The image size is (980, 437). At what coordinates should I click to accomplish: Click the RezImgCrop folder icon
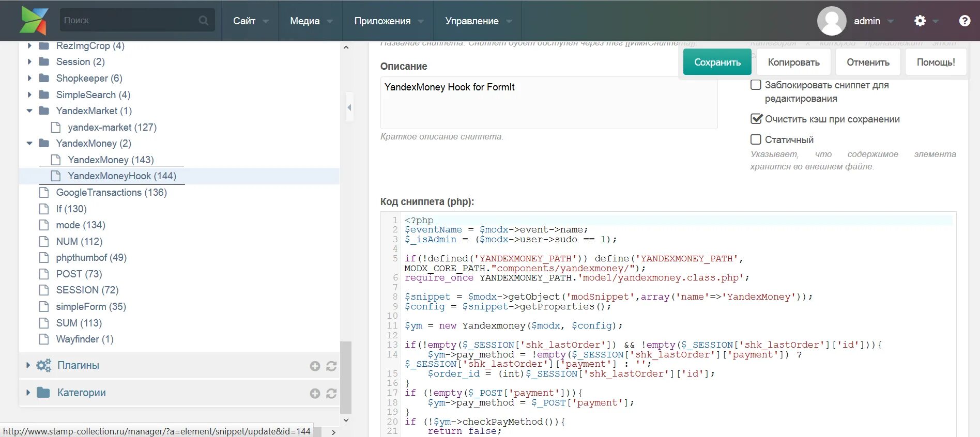tap(44, 46)
